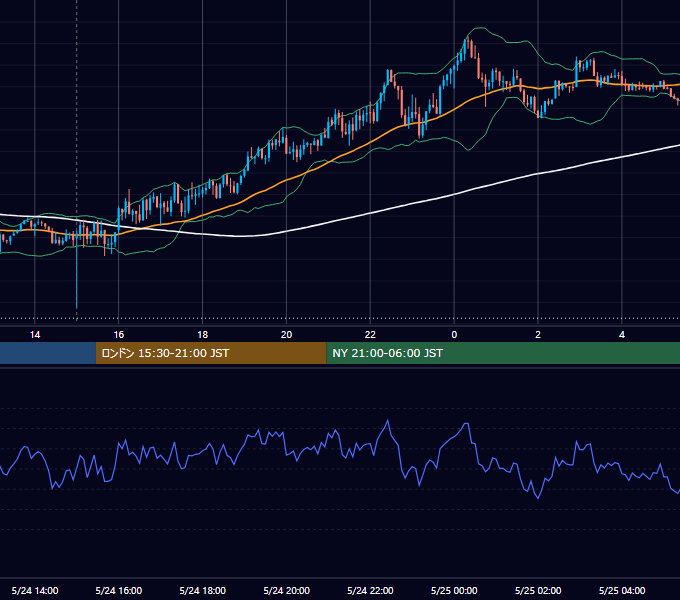
Task: Select the ロンドン 15:30-21:00 JST session bar
Action: tap(211, 353)
